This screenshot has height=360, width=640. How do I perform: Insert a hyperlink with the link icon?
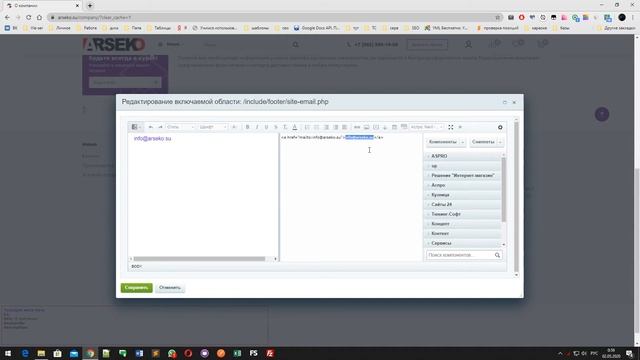coord(357,127)
